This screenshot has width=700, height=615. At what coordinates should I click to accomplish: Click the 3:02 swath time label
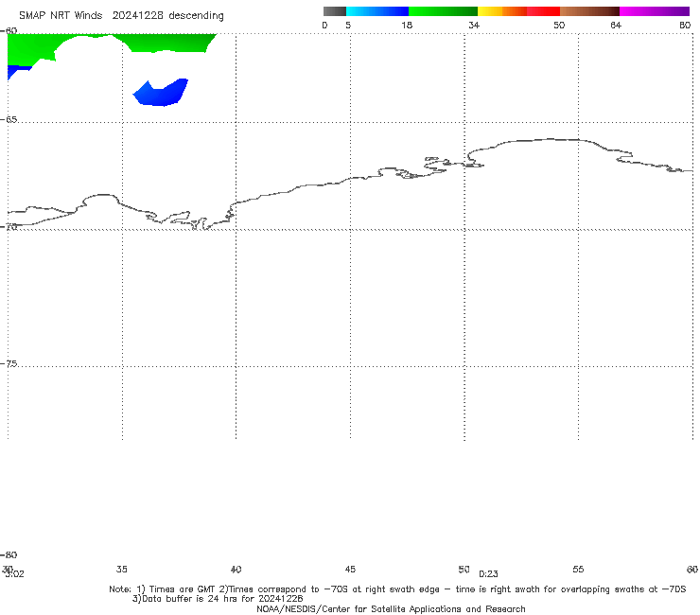[x=14, y=575]
